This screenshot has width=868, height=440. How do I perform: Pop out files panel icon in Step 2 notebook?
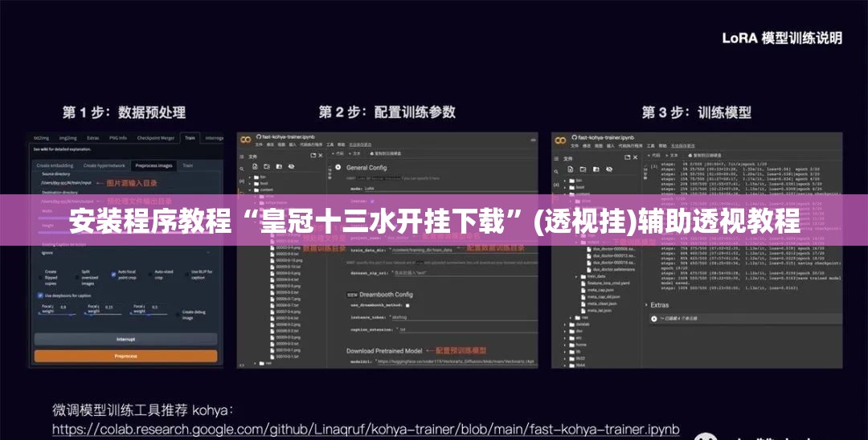click(313, 157)
